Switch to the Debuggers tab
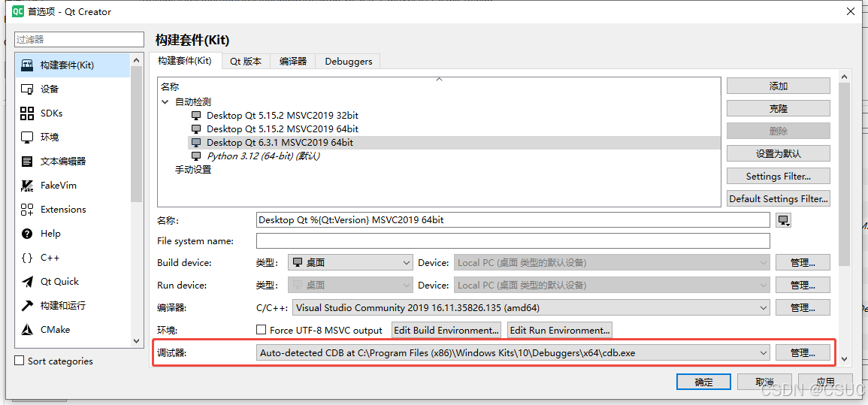The image size is (868, 405). point(348,62)
